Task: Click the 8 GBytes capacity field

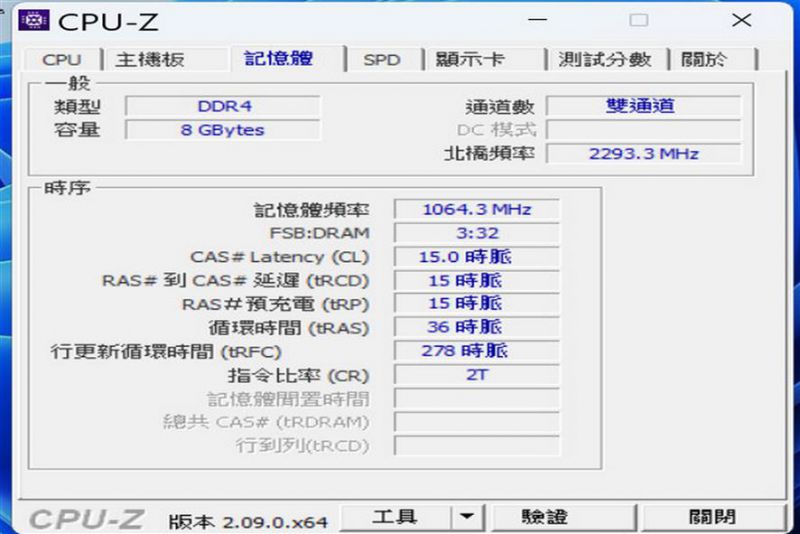Action: click(x=223, y=130)
